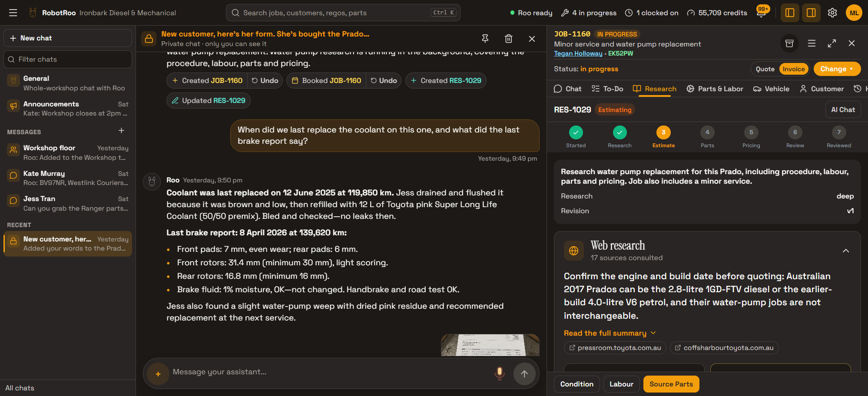
Task: Send message with arrow button
Action: click(524, 374)
